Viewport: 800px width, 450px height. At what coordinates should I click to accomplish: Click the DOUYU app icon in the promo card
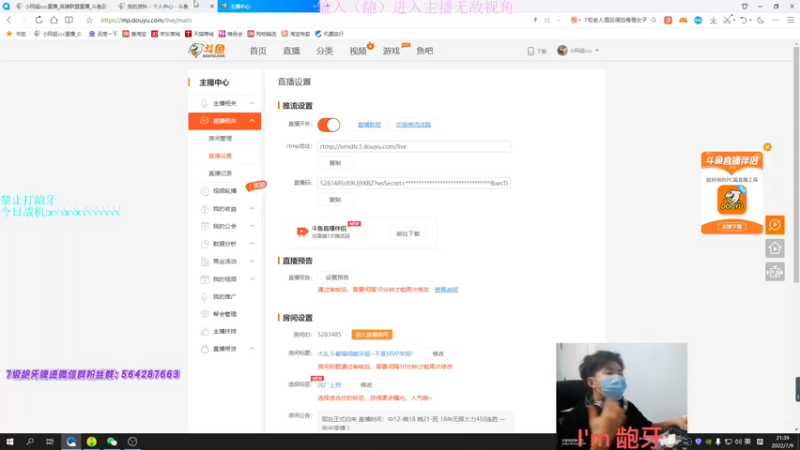[x=732, y=199]
